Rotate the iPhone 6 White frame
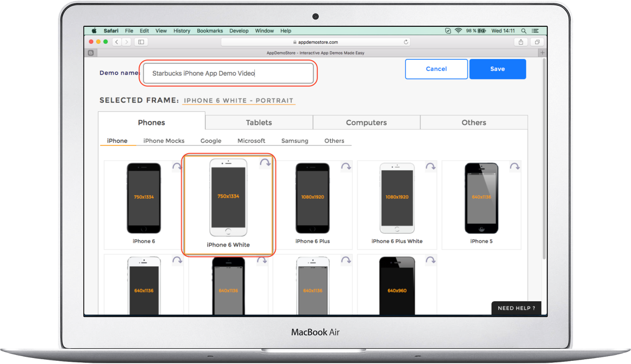 [265, 163]
